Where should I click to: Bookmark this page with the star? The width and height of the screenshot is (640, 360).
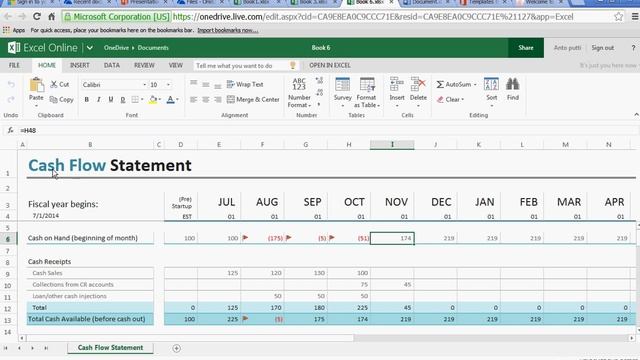click(618, 17)
